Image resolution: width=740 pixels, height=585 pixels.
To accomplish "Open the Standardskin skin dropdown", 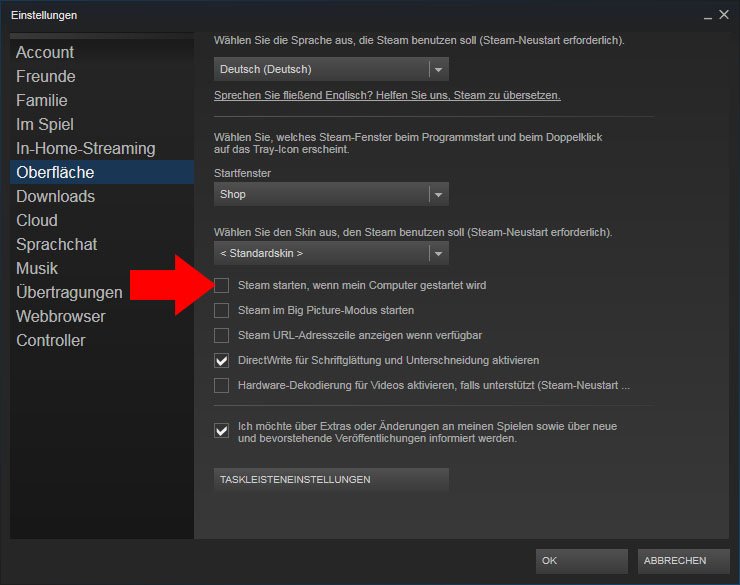I will point(331,253).
